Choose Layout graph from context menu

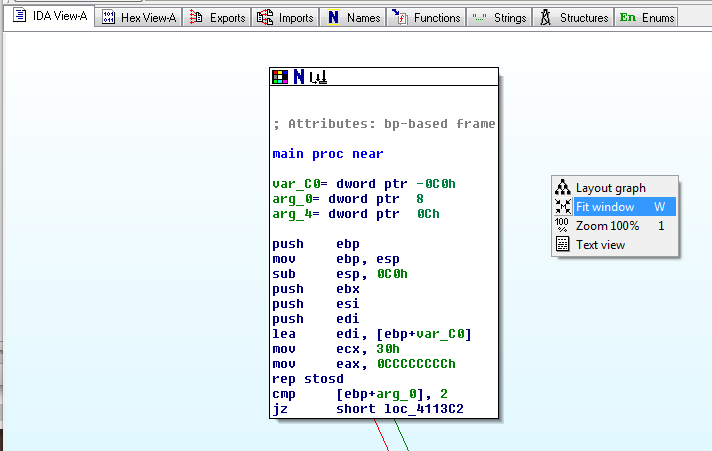pyautogui.click(x=610, y=188)
